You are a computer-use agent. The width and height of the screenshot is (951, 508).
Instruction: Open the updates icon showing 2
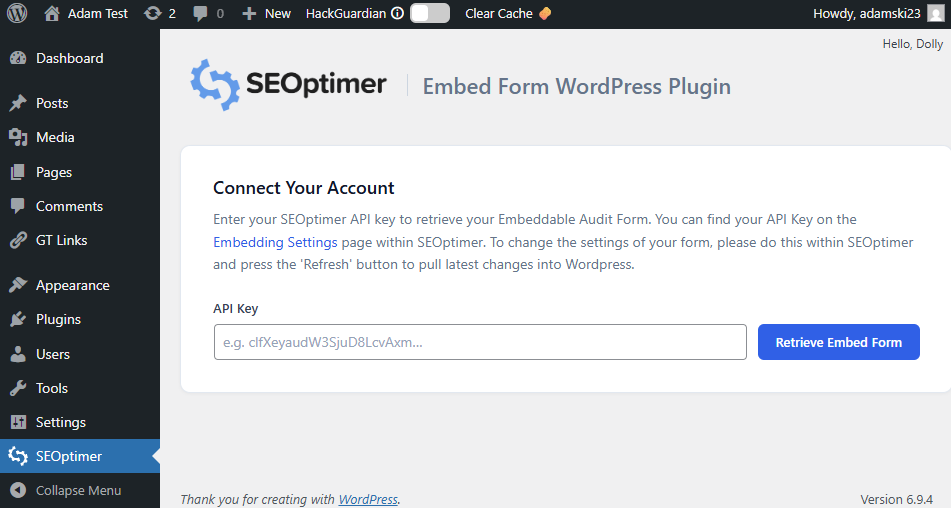click(152, 13)
